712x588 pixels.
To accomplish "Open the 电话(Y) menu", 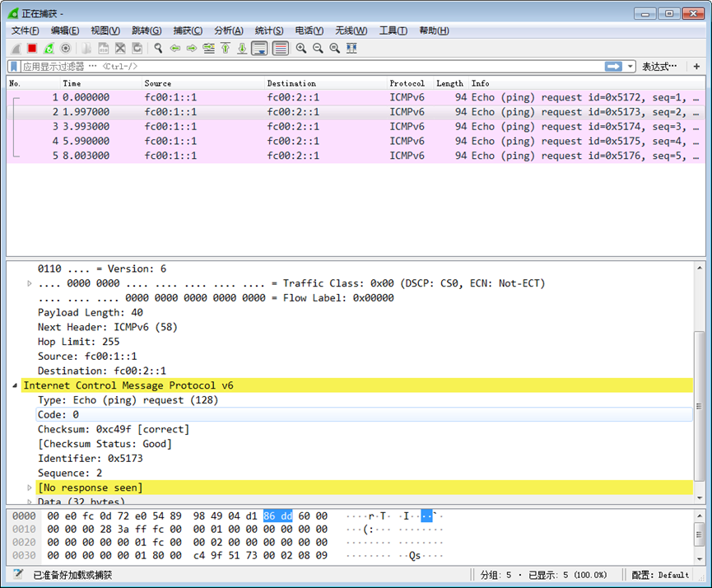I will click(309, 30).
